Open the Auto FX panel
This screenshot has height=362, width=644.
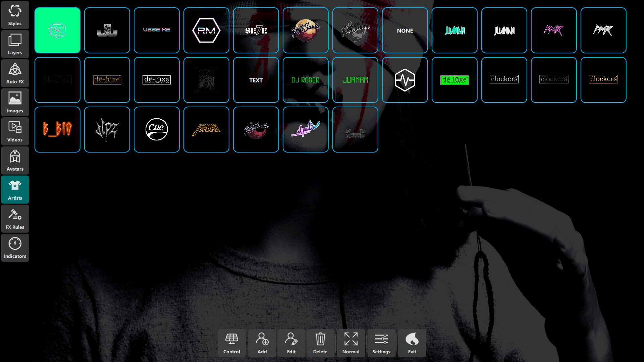tap(15, 73)
